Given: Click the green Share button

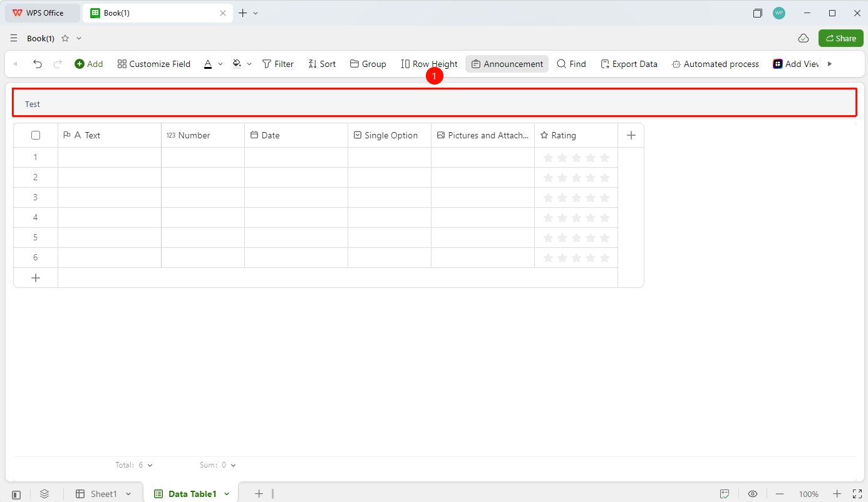Looking at the screenshot, I should [x=841, y=38].
